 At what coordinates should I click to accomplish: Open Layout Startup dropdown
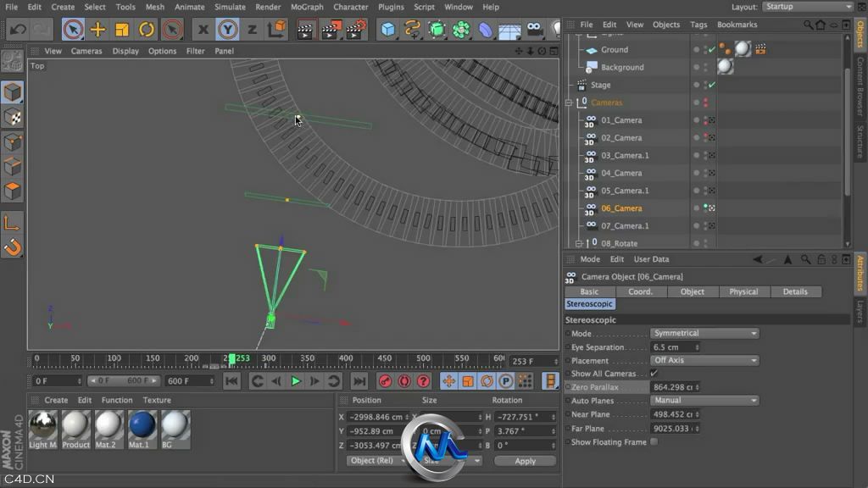tap(808, 7)
